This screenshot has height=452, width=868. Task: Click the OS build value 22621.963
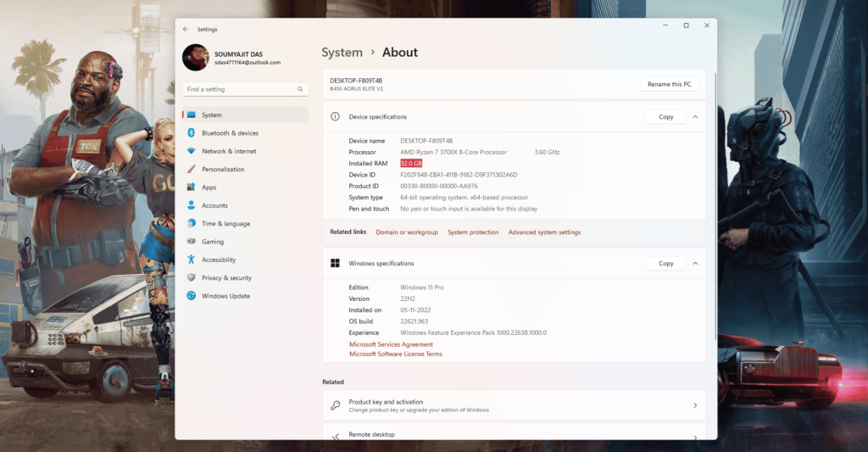coord(414,321)
